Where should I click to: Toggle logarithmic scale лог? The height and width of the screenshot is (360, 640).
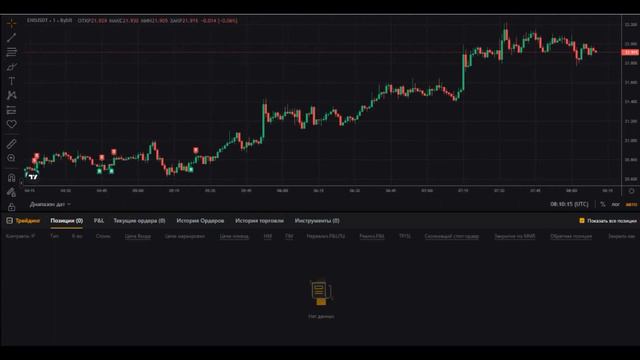click(x=616, y=204)
